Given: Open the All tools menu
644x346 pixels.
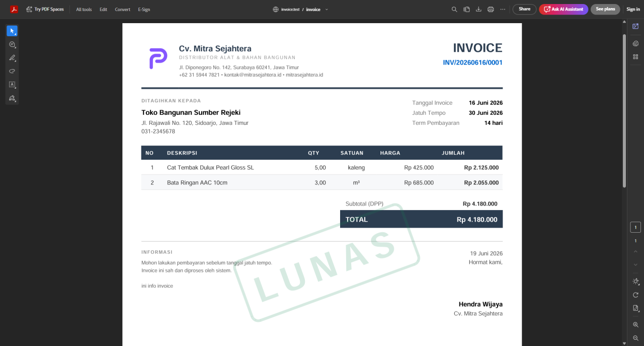Looking at the screenshot, I should (84, 9).
